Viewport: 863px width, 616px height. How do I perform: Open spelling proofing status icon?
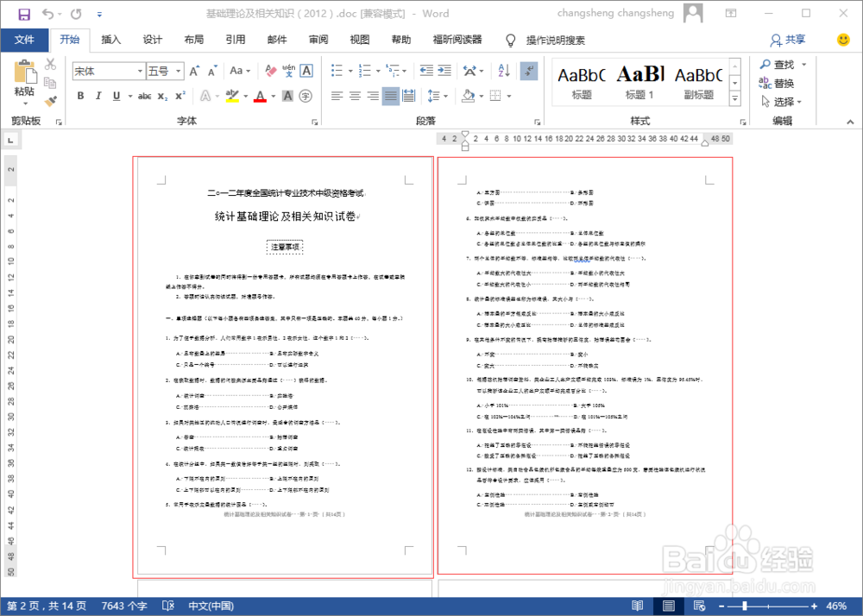point(168,606)
